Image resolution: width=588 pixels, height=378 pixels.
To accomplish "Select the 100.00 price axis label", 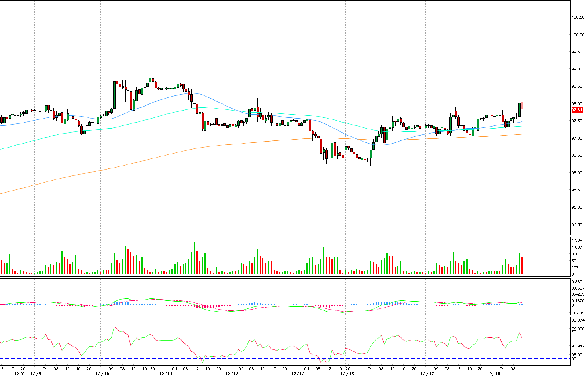I will point(578,35).
